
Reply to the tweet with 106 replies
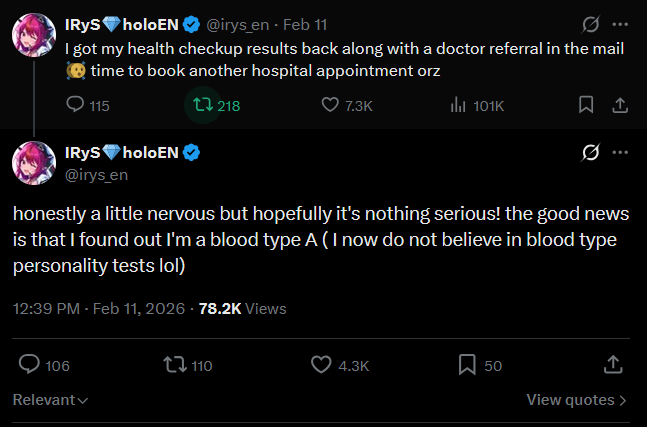click(44, 365)
